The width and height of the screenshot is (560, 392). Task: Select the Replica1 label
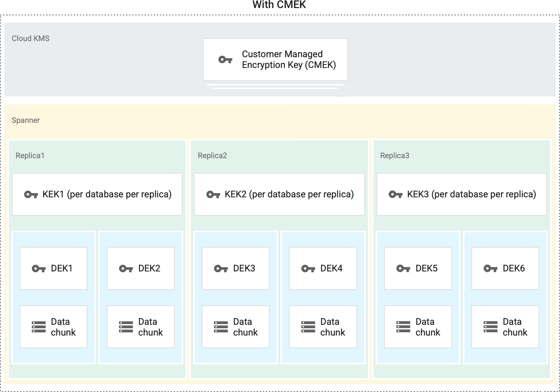click(30, 155)
